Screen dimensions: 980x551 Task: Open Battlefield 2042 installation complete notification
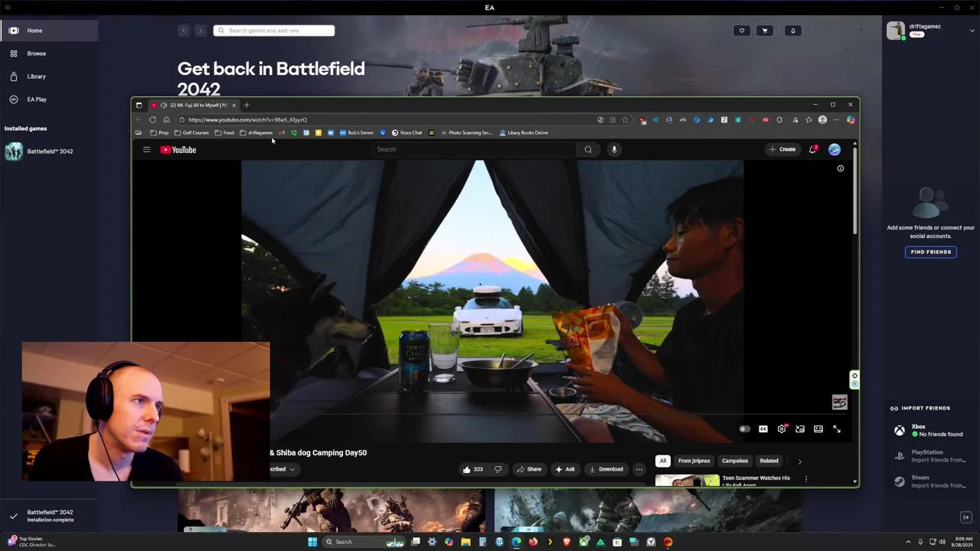coord(49,516)
